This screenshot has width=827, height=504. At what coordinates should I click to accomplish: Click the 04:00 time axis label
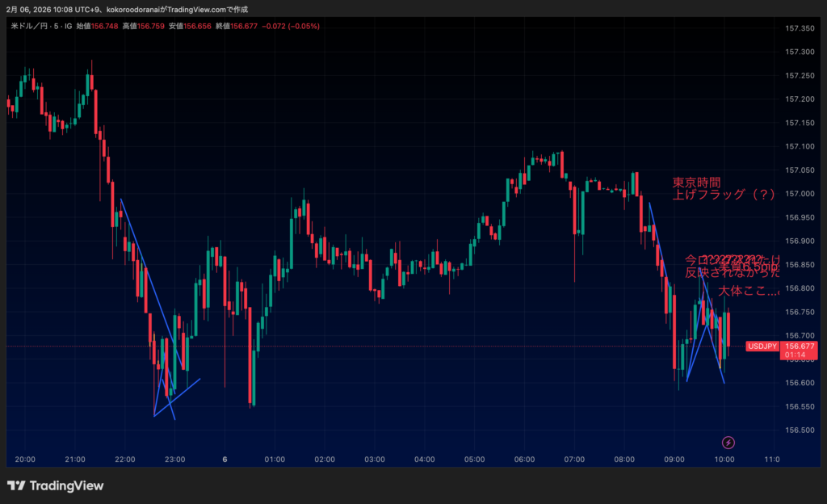(424, 459)
